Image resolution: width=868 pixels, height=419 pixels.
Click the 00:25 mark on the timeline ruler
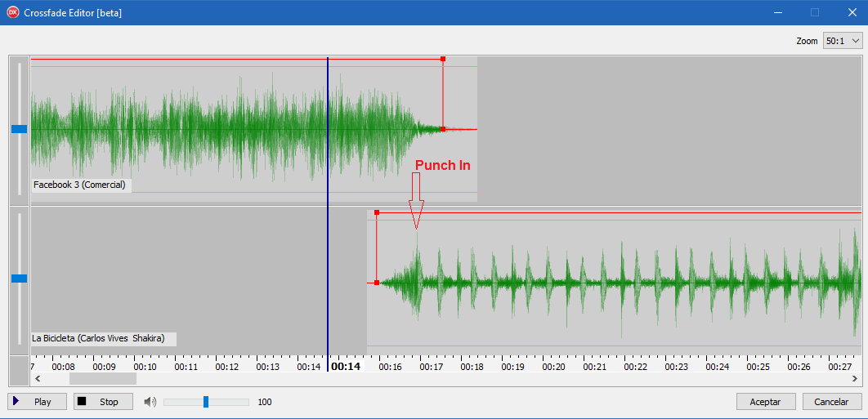pyautogui.click(x=758, y=367)
